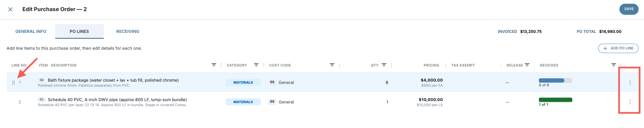This screenshot has width=644, height=128.
Task: Open more options for Bath fixture package row
Action: [630, 83]
